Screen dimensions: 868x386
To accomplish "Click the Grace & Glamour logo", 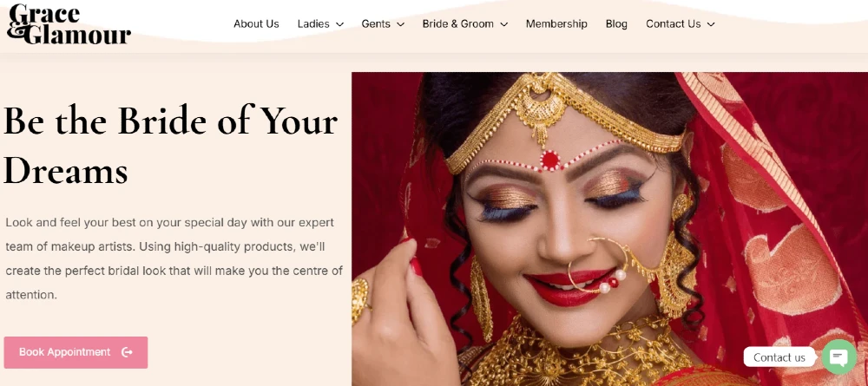I will [69, 24].
